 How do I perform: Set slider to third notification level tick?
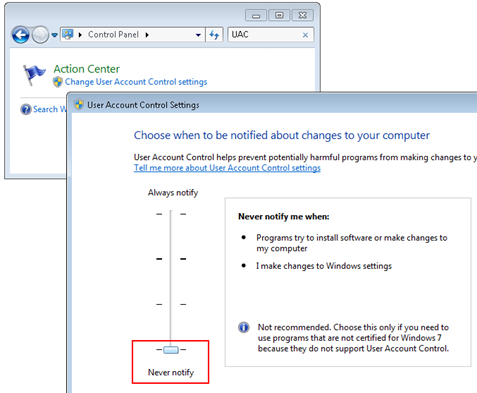click(x=171, y=304)
